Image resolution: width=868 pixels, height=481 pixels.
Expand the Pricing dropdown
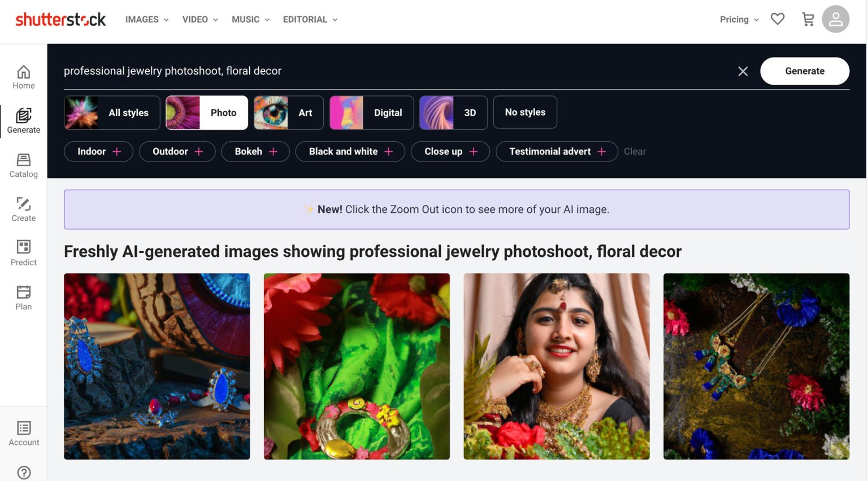(x=739, y=19)
